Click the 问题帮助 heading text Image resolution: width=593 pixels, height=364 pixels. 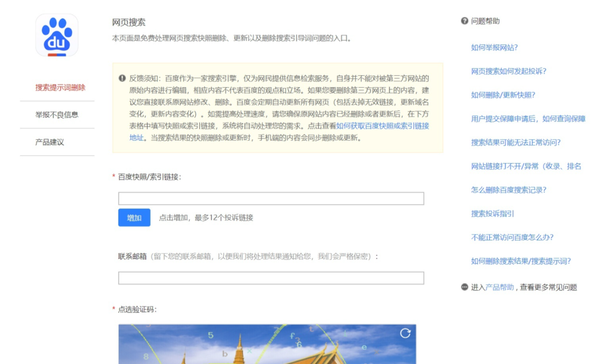[485, 21]
